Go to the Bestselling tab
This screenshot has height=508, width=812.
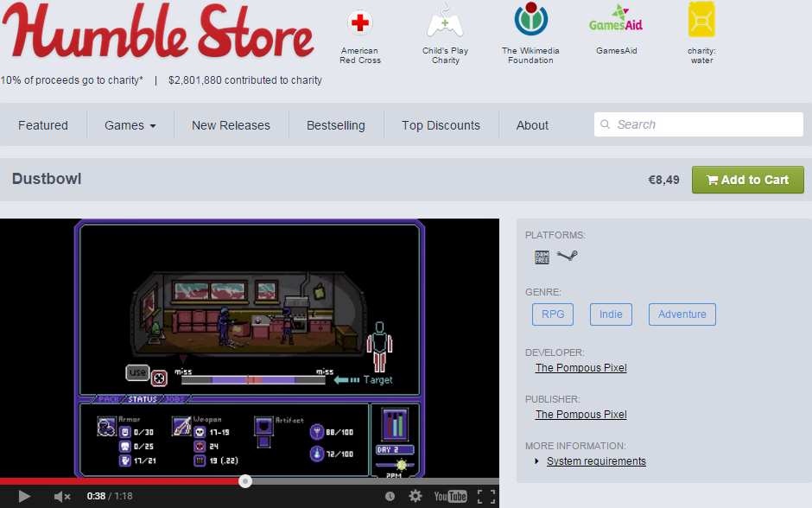pos(335,125)
